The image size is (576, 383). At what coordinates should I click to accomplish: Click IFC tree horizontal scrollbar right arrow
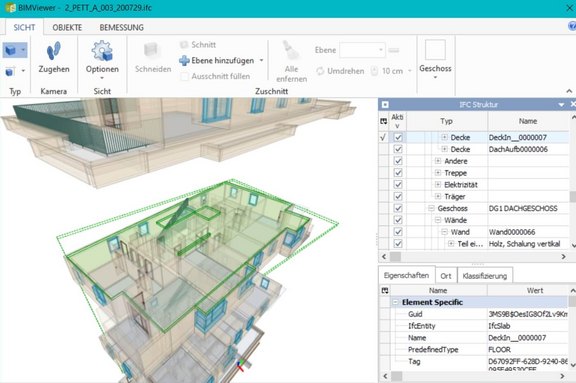tap(564, 256)
